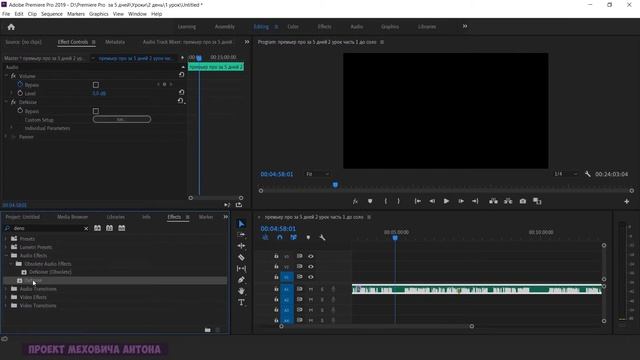Viewport: 640px width, 360px height.
Task: Click the Home icon
Action: coord(11,27)
